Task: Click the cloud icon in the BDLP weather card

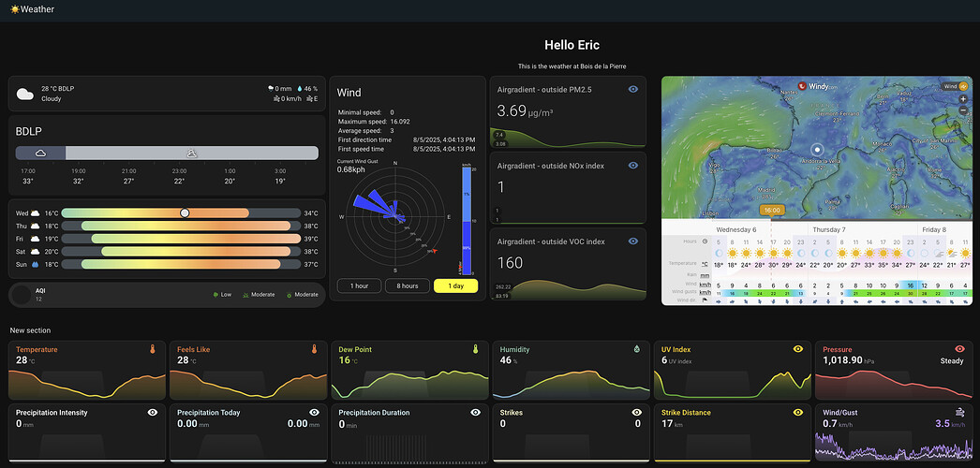Action: click(x=25, y=95)
